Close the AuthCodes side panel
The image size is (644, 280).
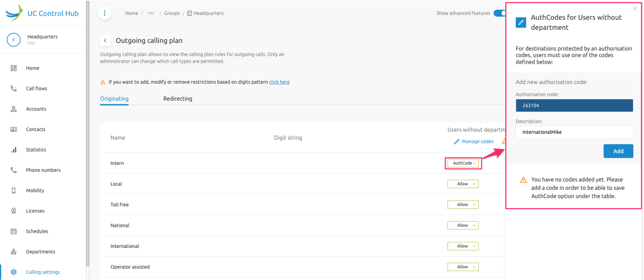pyautogui.click(x=635, y=8)
